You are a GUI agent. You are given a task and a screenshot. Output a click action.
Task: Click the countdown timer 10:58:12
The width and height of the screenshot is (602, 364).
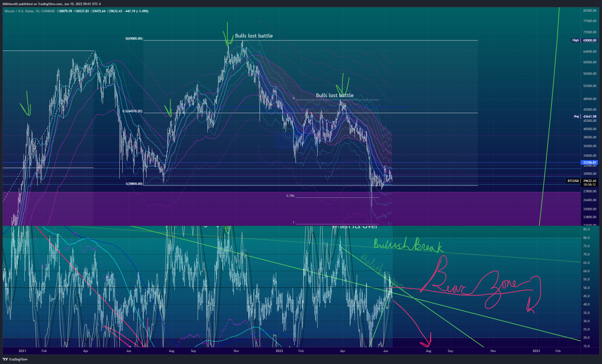[x=589, y=185]
